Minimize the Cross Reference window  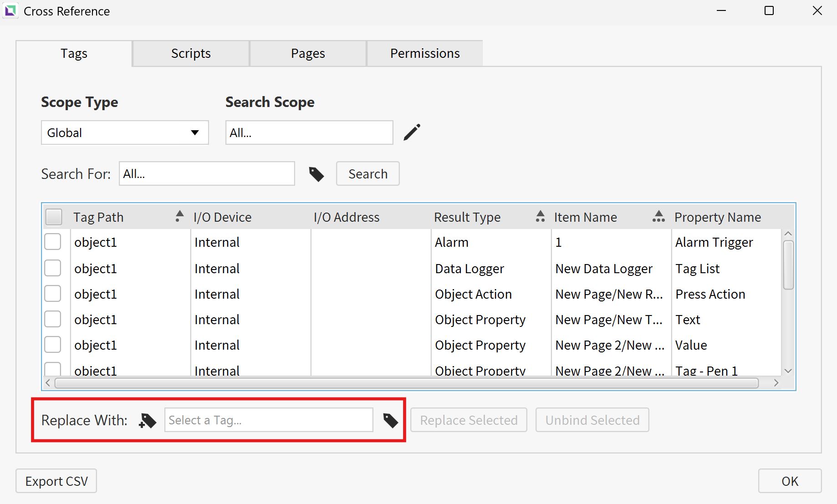point(721,10)
